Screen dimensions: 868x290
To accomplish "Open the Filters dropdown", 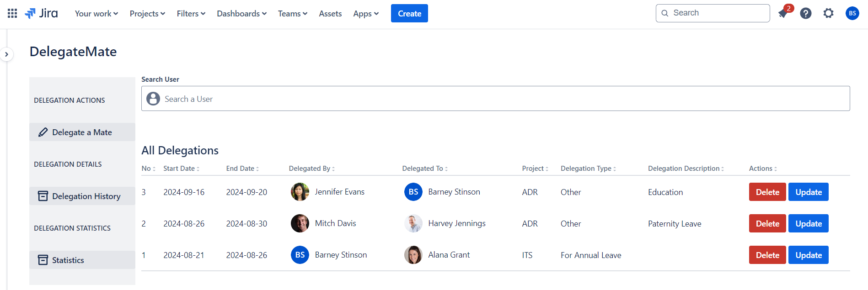I will [x=191, y=14].
